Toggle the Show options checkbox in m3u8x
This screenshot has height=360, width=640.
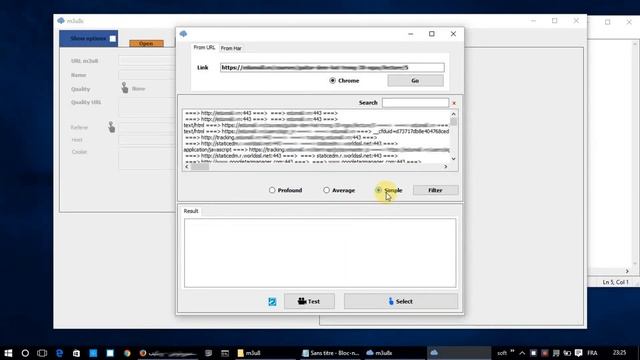point(113,39)
